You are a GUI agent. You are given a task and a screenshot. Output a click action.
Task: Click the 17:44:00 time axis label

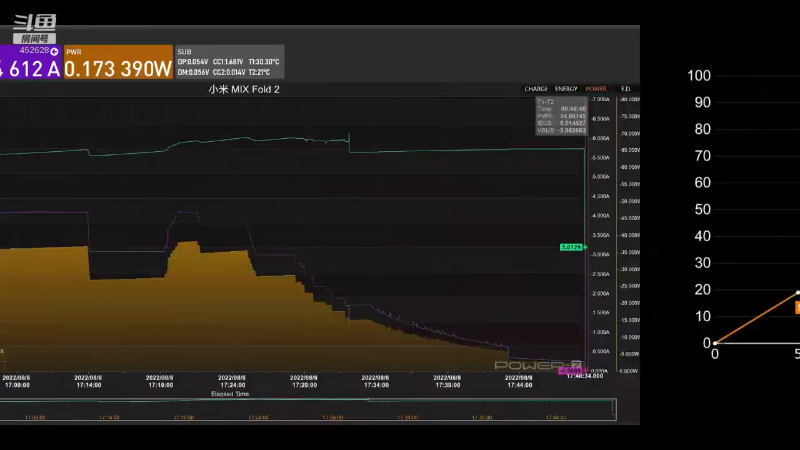pos(519,382)
